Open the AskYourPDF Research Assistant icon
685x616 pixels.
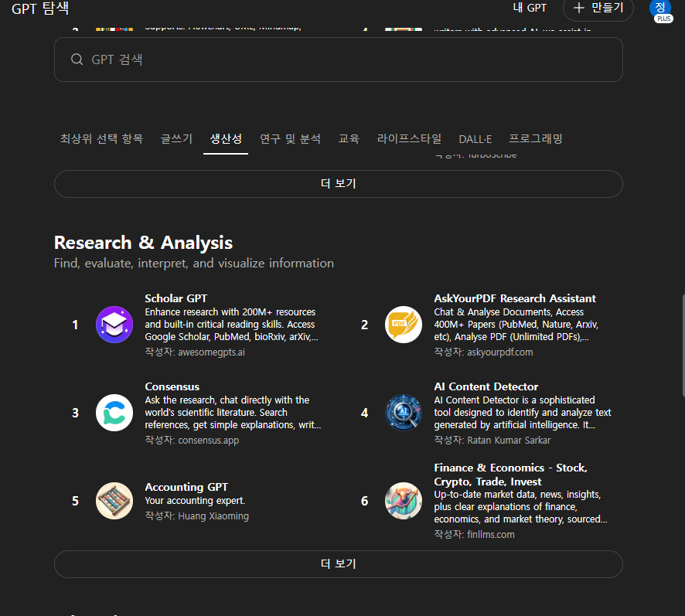[404, 325]
